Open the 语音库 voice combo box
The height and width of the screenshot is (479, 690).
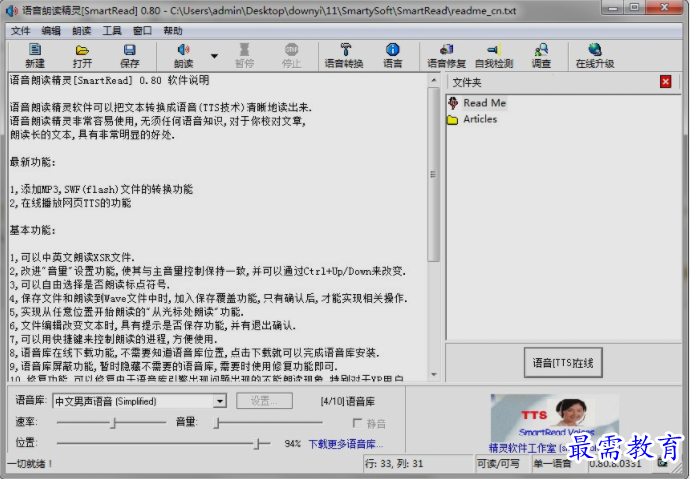point(139,401)
